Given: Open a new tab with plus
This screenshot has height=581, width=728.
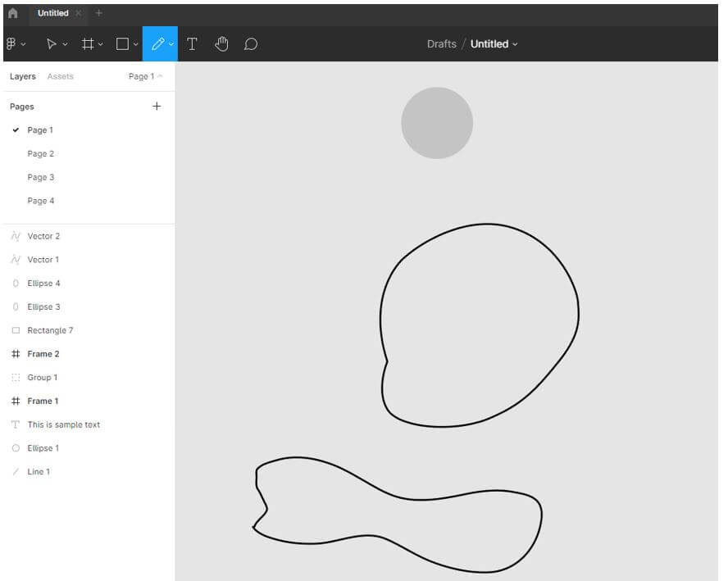Looking at the screenshot, I should coord(98,13).
